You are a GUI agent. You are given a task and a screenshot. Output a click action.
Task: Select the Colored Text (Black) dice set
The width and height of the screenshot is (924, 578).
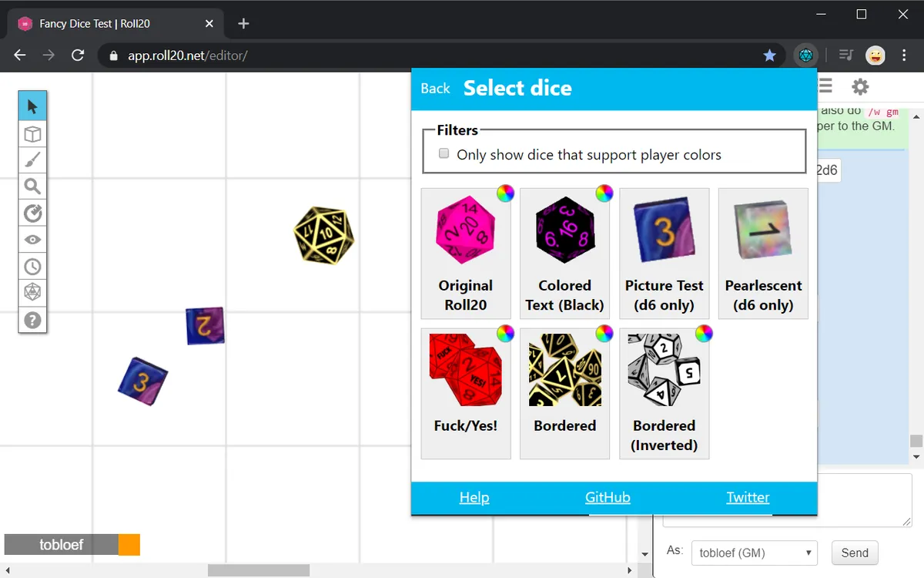pyautogui.click(x=565, y=254)
